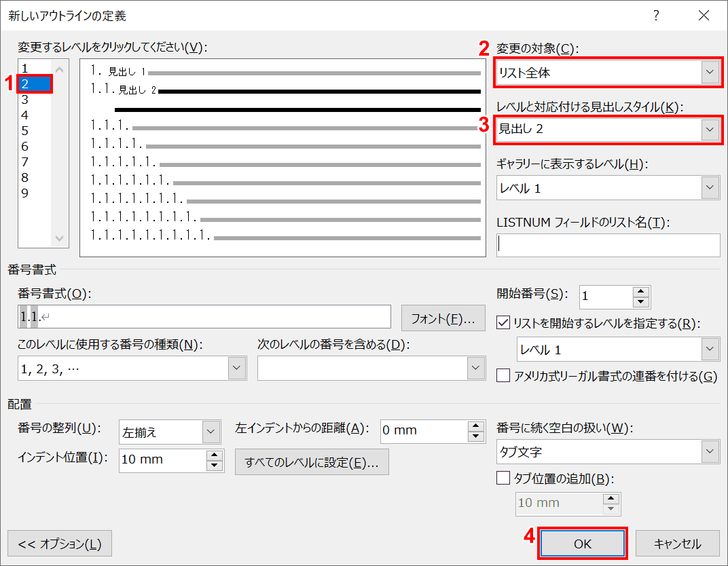
Task: Select level 7 in the level list
Action: tap(35, 162)
